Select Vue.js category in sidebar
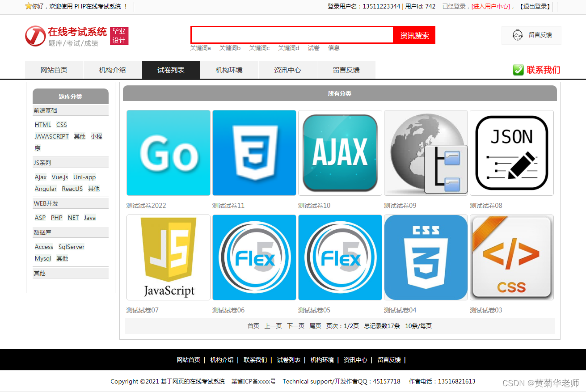 pos(60,177)
